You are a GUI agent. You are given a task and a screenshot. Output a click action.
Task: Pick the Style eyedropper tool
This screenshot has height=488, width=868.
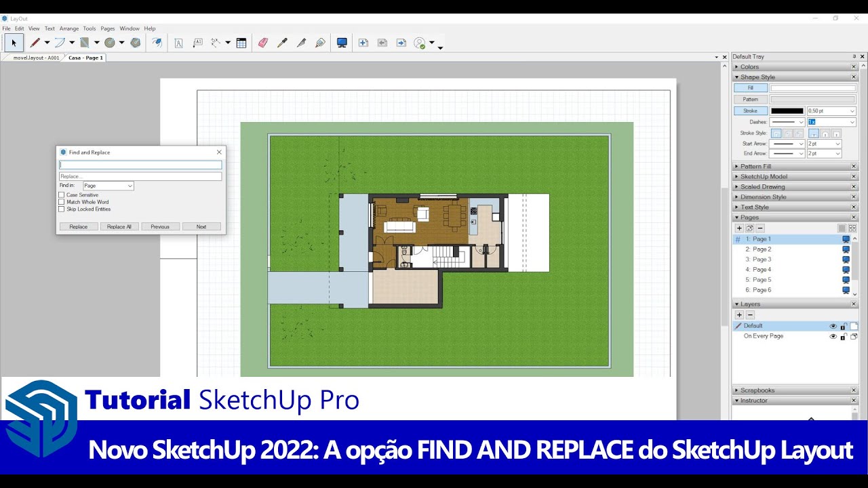(282, 43)
